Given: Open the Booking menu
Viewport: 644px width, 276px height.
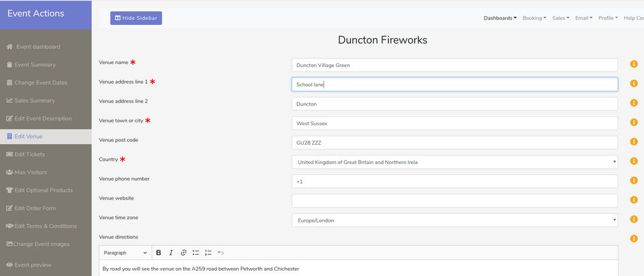Looking at the screenshot, I should point(535,18).
